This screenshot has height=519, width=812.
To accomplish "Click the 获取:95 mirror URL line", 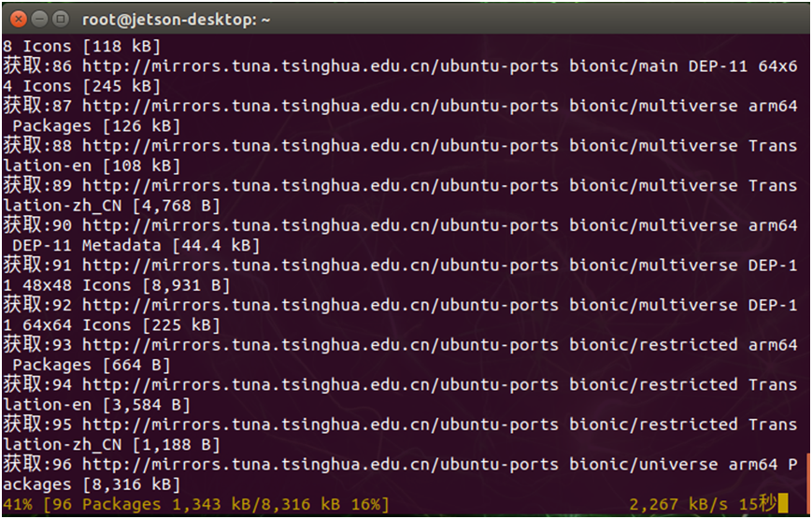I will (400, 425).
